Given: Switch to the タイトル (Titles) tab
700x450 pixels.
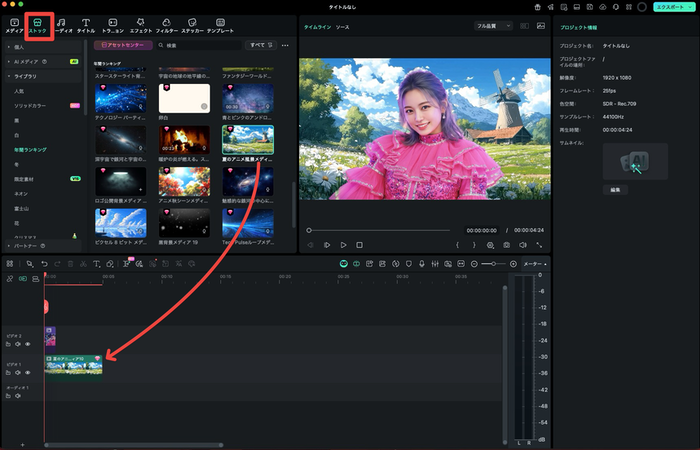Looking at the screenshot, I should pyautogui.click(x=86, y=26).
